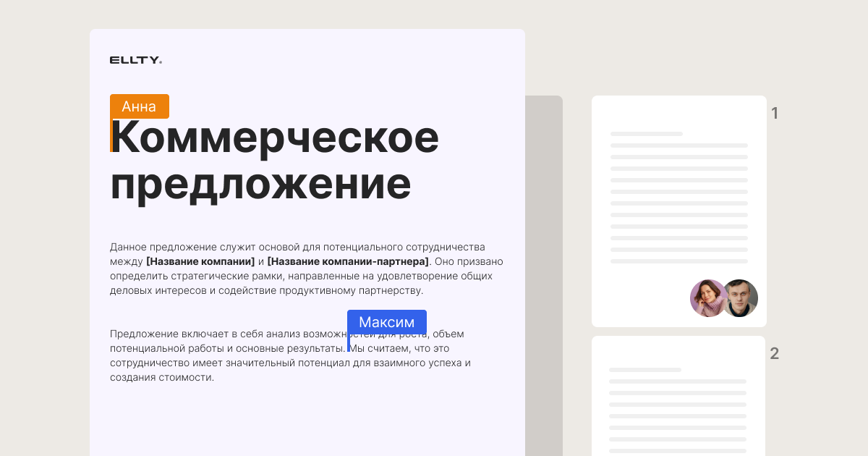
Task: Click the short title line in page 1 thumbnail
Action: (646, 134)
